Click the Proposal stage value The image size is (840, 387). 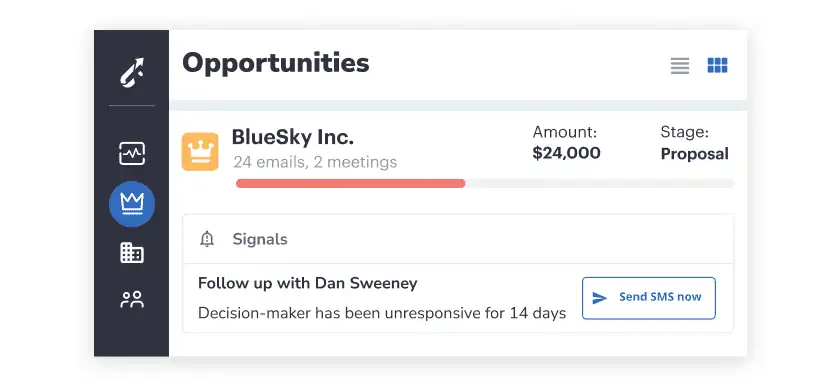[694, 154]
